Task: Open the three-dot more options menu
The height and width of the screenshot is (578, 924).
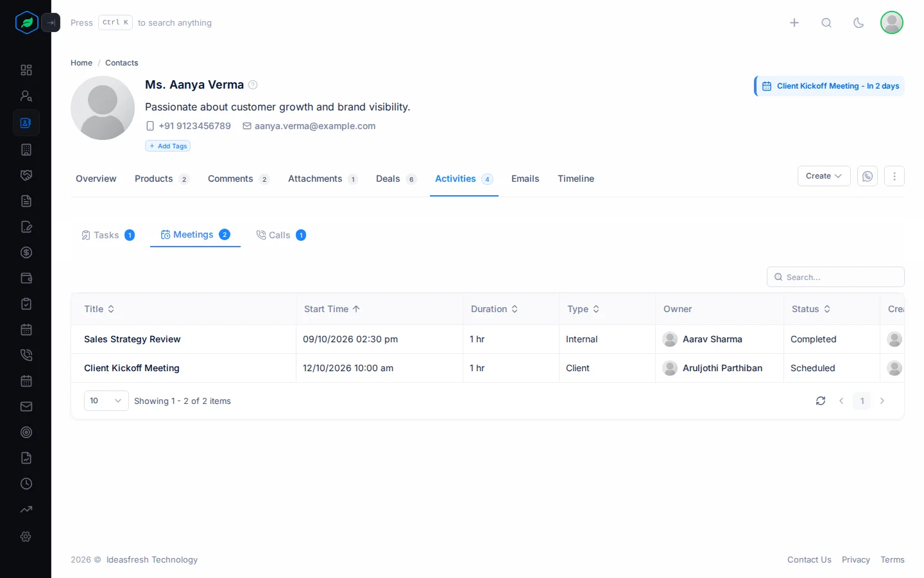Action: [x=894, y=176]
